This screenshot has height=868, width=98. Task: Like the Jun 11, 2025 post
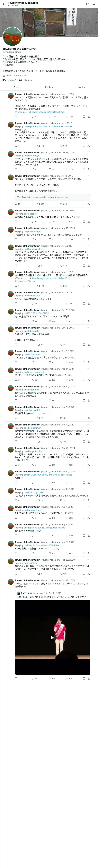52,117
